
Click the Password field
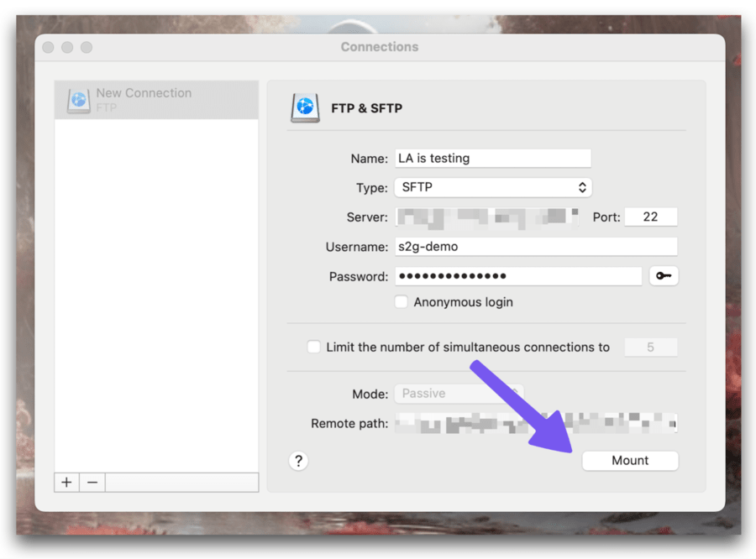click(x=518, y=275)
